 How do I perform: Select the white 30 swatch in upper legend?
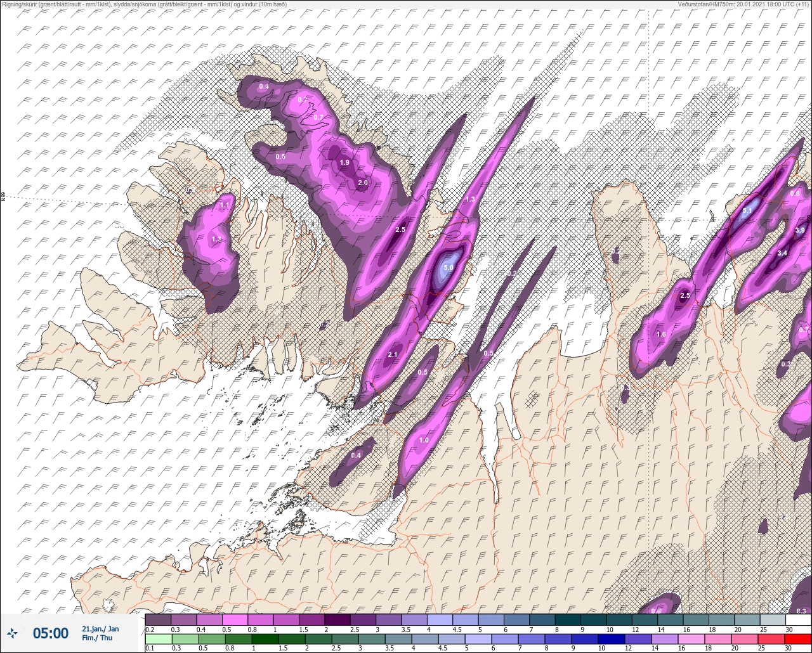pos(798,619)
